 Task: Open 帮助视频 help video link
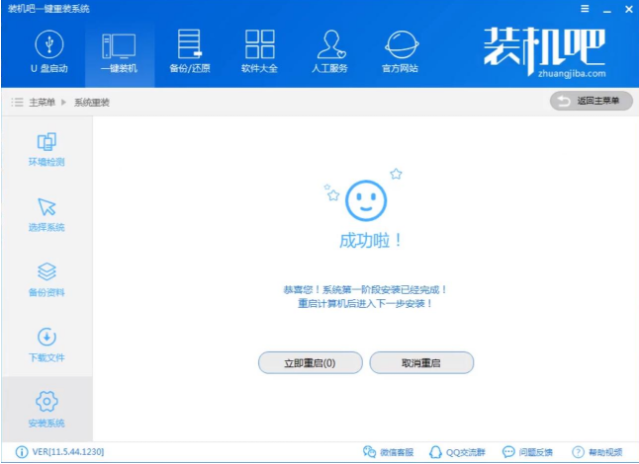(602, 452)
